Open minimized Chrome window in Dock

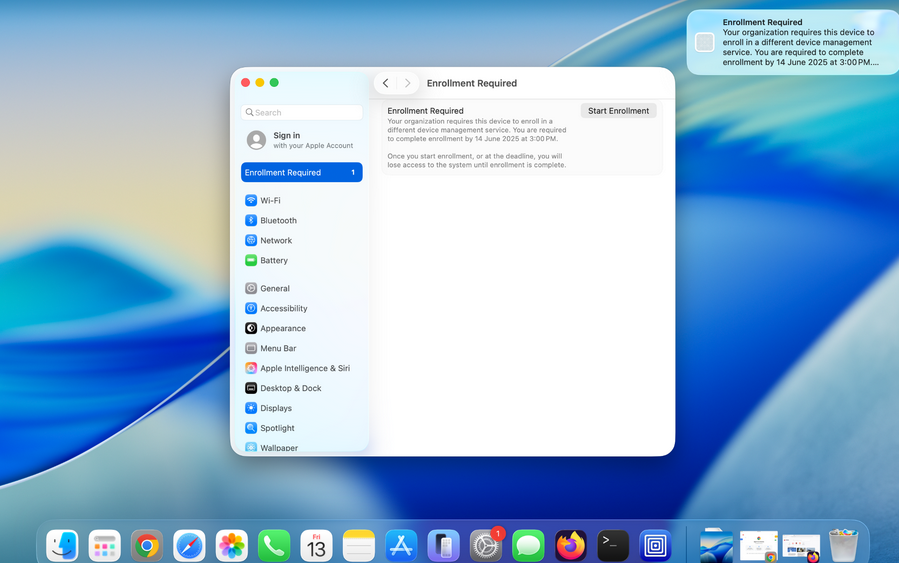[759, 546]
